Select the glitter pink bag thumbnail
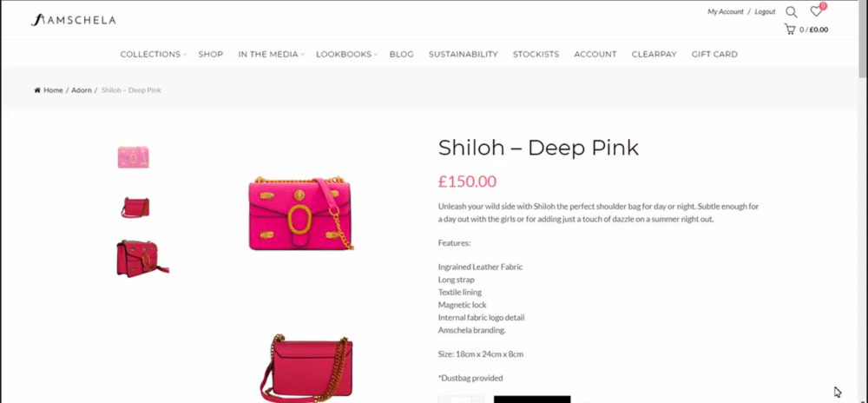 coord(134,157)
